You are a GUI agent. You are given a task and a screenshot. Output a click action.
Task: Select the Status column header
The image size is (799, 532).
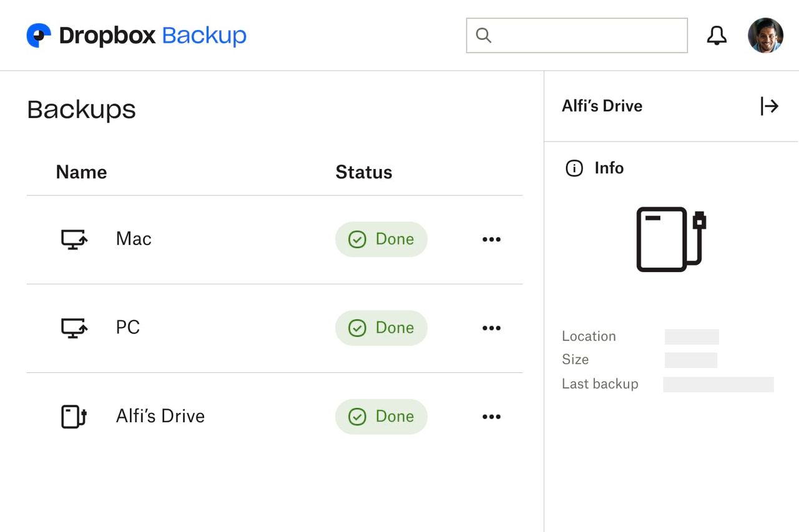tap(364, 172)
